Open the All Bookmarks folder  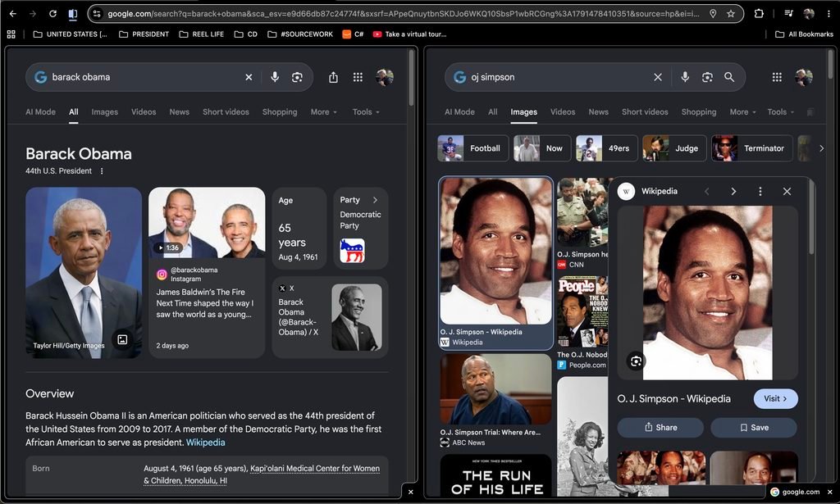pos(804,34)
